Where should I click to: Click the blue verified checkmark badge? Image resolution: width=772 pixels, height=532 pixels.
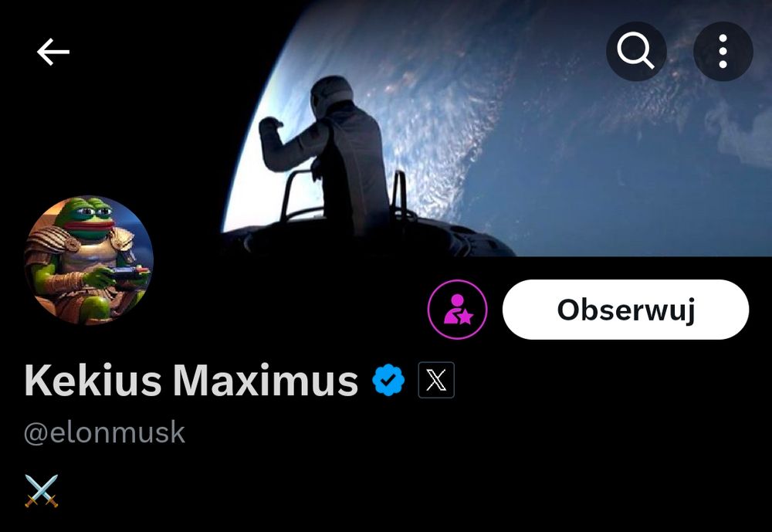[388, 380]
